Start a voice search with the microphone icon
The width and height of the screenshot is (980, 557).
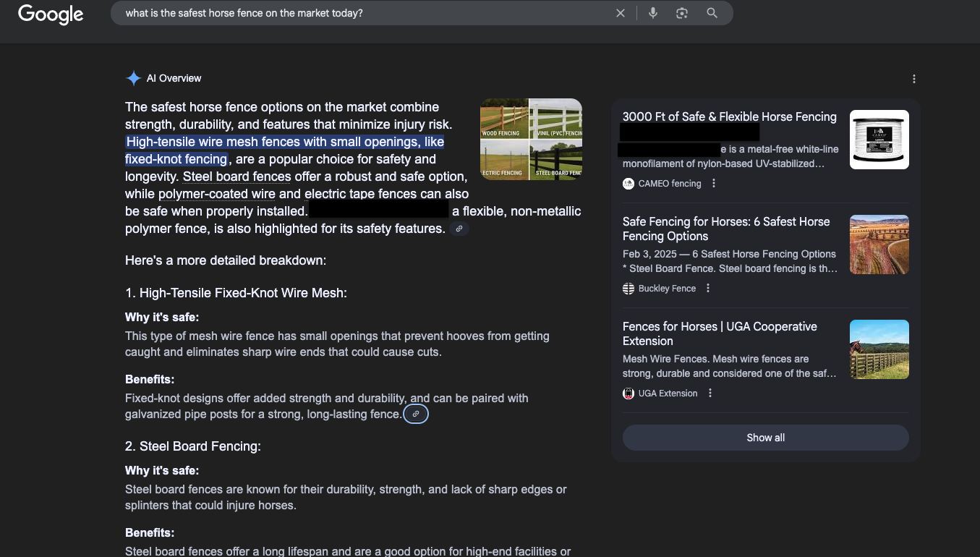click(652, 12)
